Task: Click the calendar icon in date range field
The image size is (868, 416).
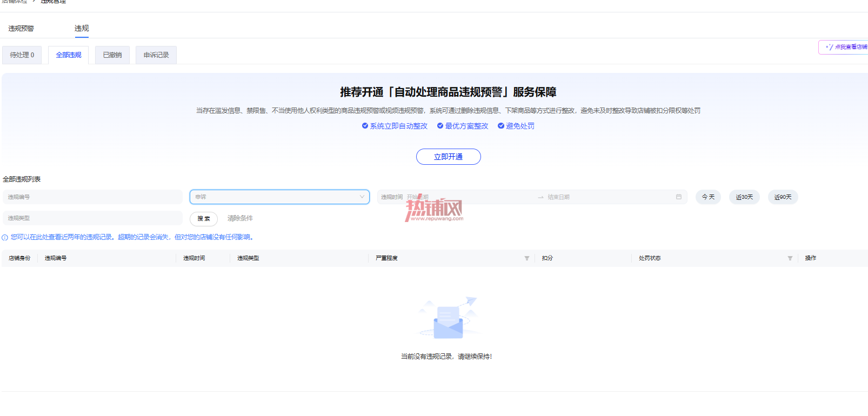Action: pos(678,197)
